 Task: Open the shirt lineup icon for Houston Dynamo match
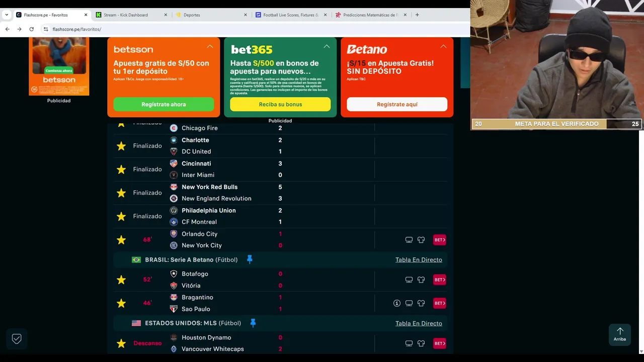click(421, 343)
